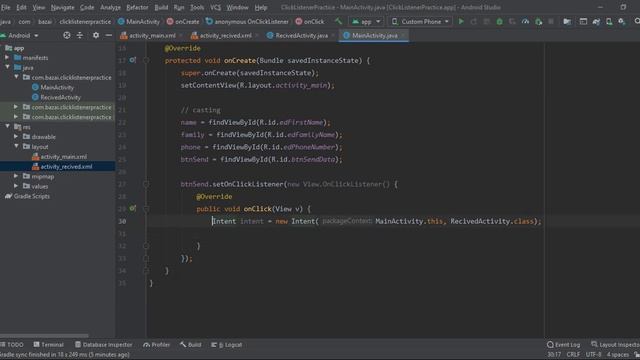The width and height of the screenshot is (640, 360).
Task: Click override gutter icon beside onClick line
Action: pos(133,209)
